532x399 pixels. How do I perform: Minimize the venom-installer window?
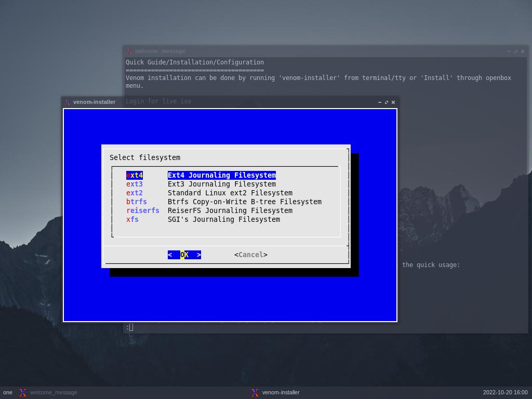(380, 102)
